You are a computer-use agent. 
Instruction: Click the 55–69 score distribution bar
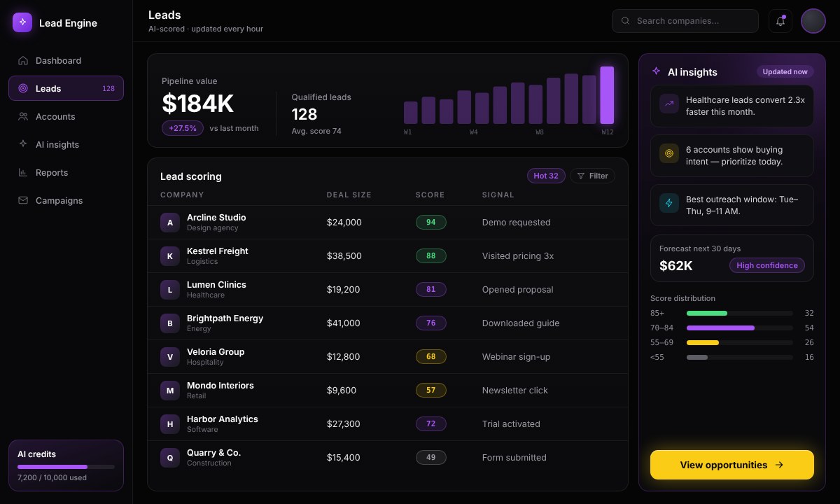tap(739, 342)
